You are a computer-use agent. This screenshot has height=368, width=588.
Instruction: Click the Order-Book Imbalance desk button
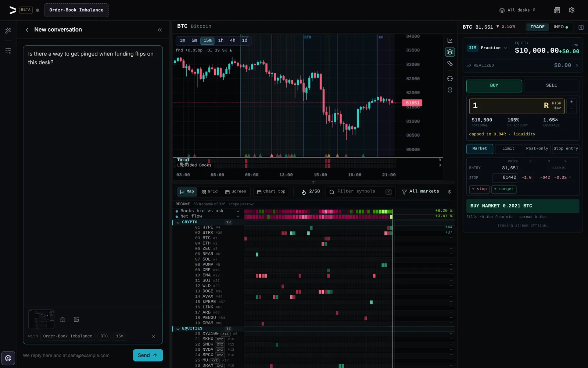76,10
